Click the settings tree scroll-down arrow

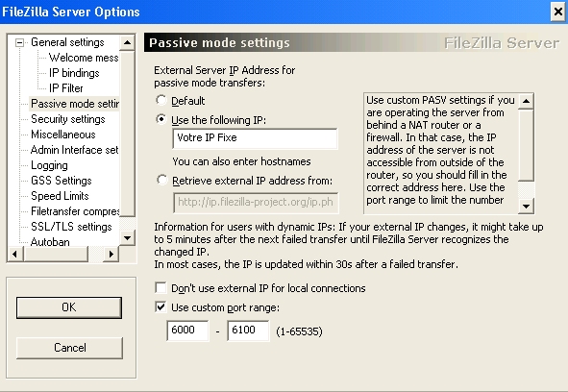(x=127, y=238)
